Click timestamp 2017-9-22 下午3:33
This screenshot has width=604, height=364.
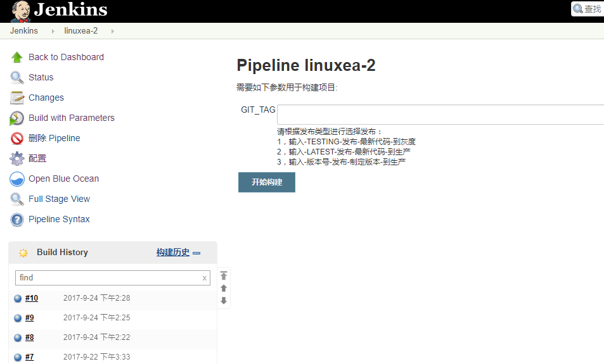coord(97,357)
